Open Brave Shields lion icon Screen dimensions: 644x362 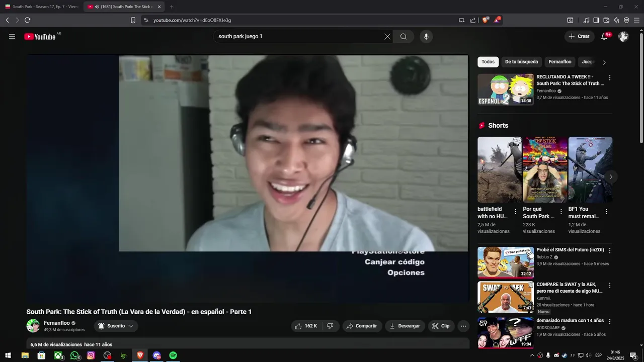(x=485, y=20)
